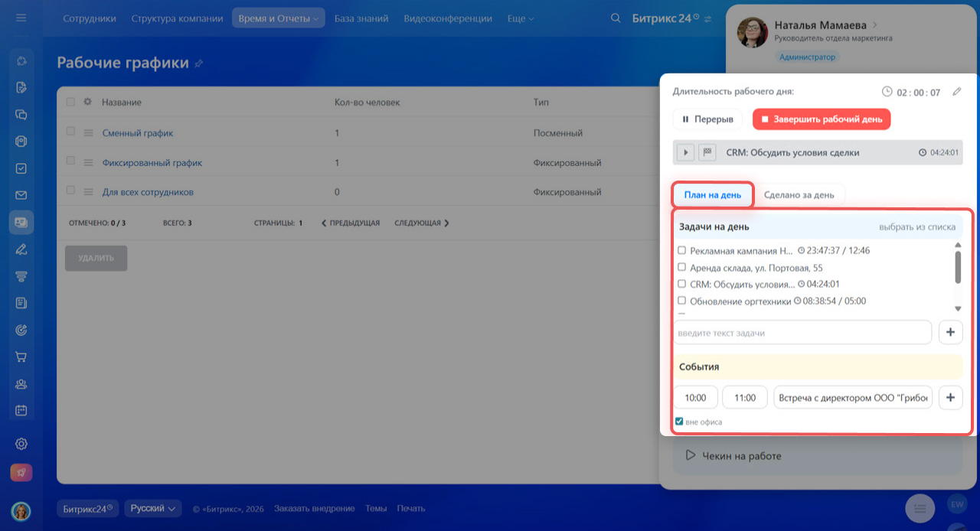This screenshot has height=531, width=980.
Task: Open the calendar icon in sidebar
Action: pos(21,410)
